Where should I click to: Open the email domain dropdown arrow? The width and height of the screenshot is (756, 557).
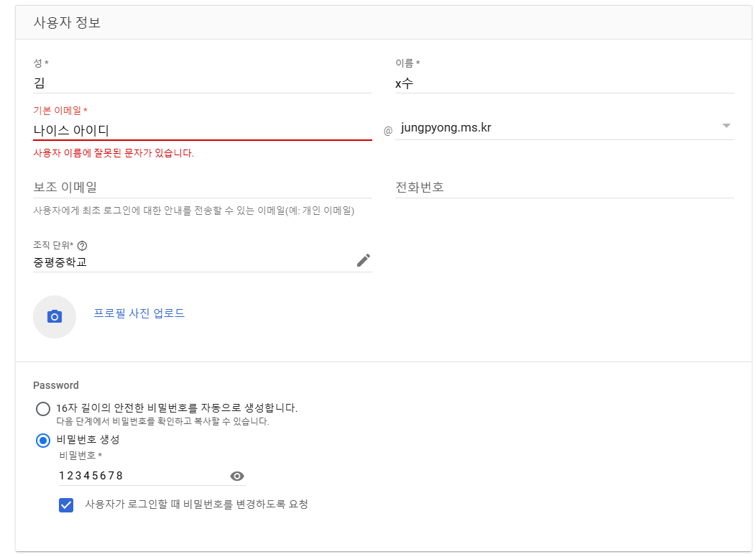[x=726, y=126]
